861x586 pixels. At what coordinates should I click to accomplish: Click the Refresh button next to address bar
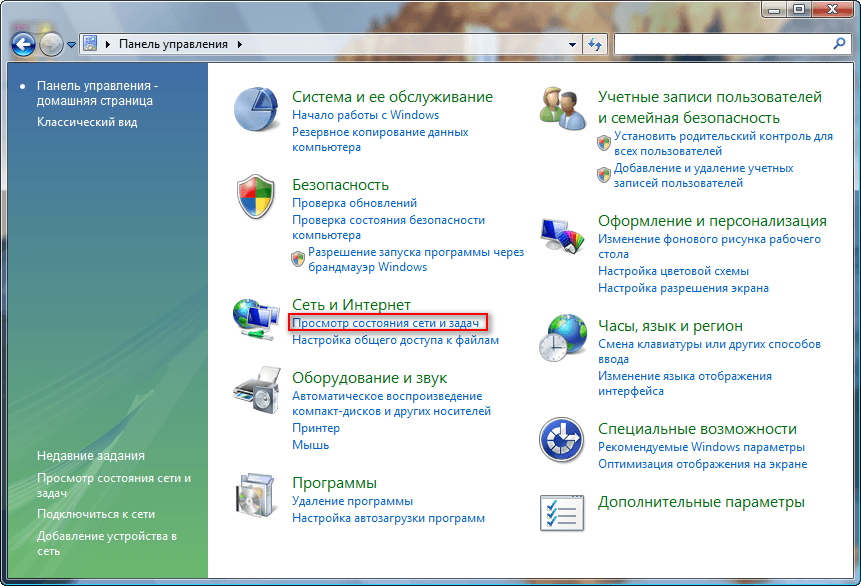[x=595, y=44]
